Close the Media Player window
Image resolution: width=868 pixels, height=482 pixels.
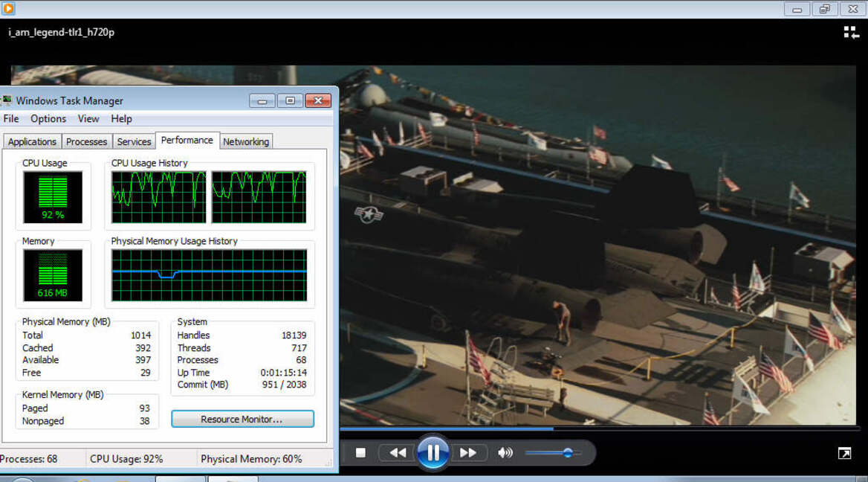tap(853, 9)
